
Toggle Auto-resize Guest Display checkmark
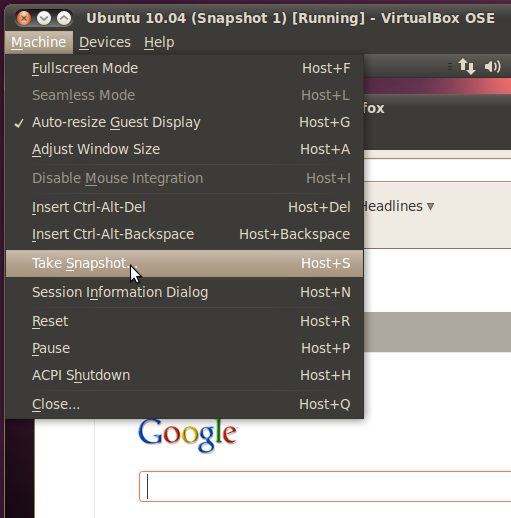click(x=184, y=122)
